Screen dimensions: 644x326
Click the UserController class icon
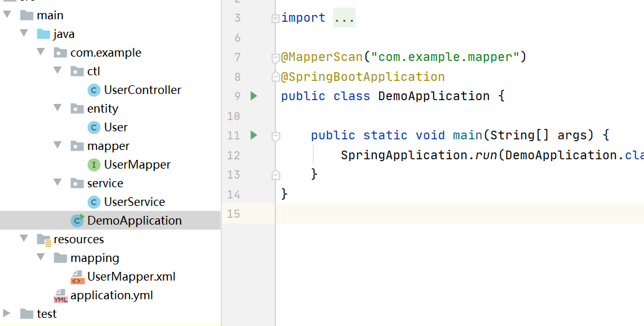click(x=94, y=90)
